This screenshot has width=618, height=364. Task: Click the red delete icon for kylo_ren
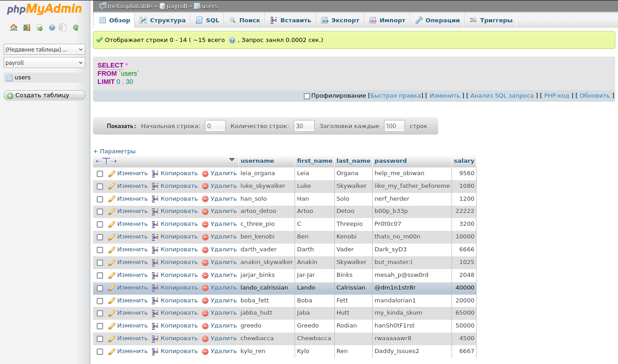(x=205, y=351)
